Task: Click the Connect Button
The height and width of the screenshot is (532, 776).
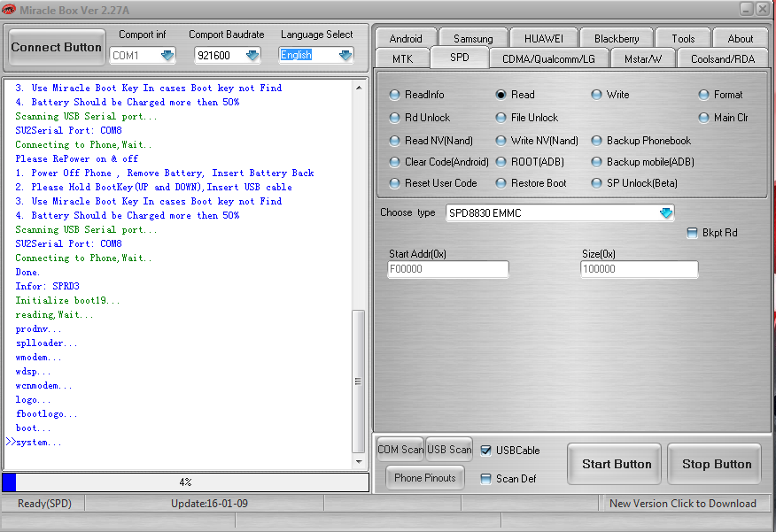Action: (57, 47)
